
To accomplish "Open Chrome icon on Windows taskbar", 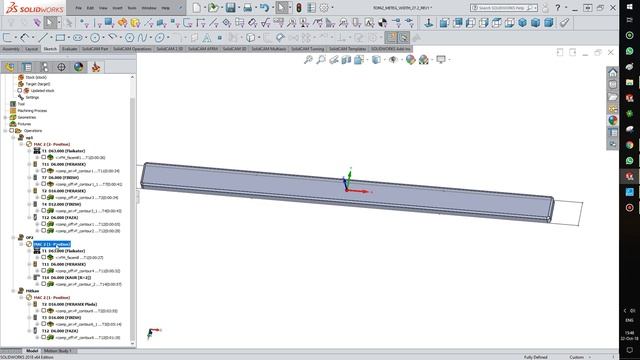I will 629,145.
